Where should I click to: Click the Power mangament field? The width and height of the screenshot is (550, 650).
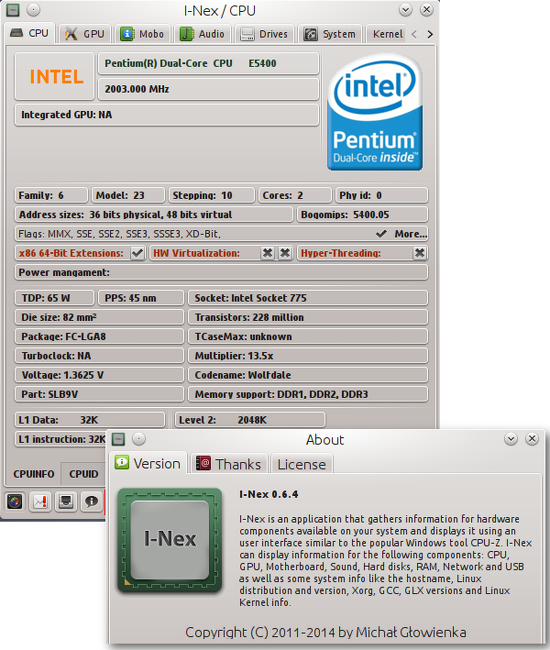221,272
